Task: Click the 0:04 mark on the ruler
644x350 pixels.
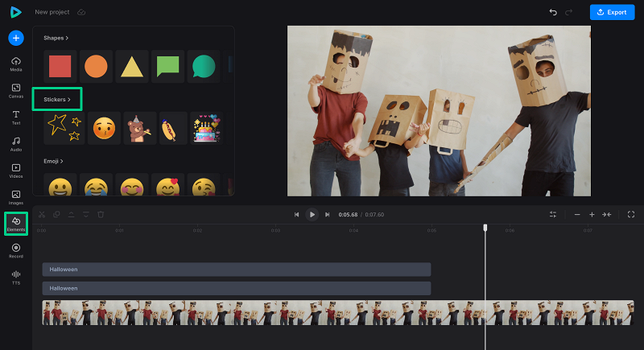Action: 353,231
